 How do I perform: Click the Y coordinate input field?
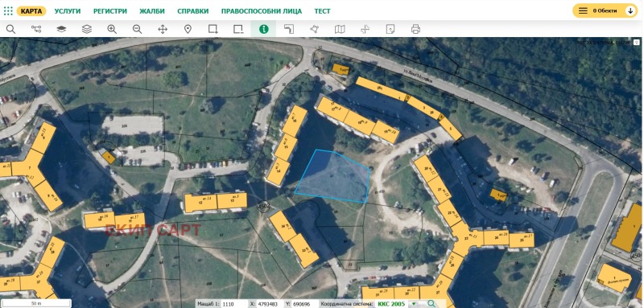click(305, 304)
